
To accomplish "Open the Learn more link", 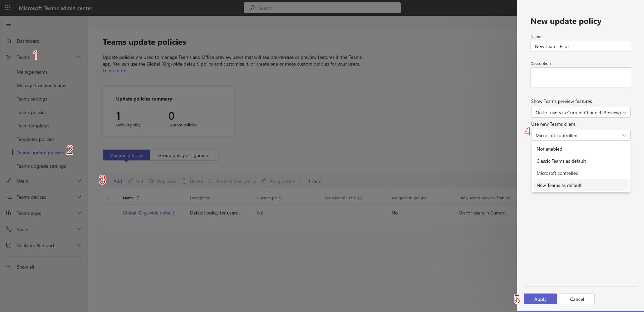I will (x=114, y=71).
